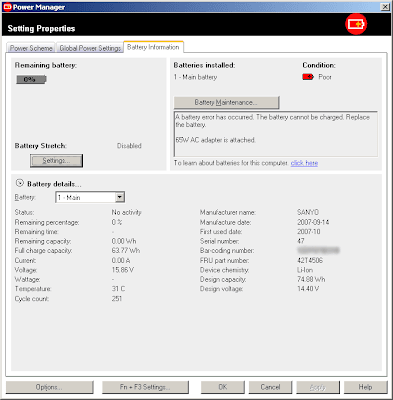Click the battery error message box
The image size is (393, 400).
276,134
